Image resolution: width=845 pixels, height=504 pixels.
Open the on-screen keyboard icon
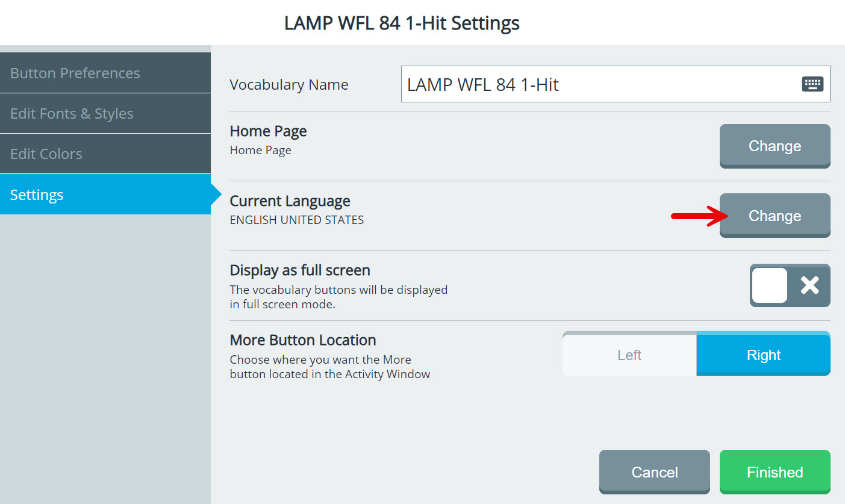(812, 84)
